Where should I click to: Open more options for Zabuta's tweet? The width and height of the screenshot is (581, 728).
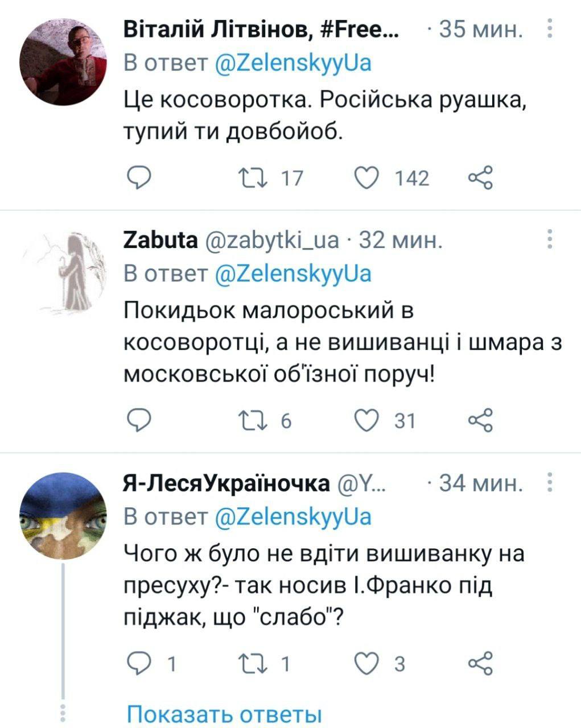click(x=550, y=239)
